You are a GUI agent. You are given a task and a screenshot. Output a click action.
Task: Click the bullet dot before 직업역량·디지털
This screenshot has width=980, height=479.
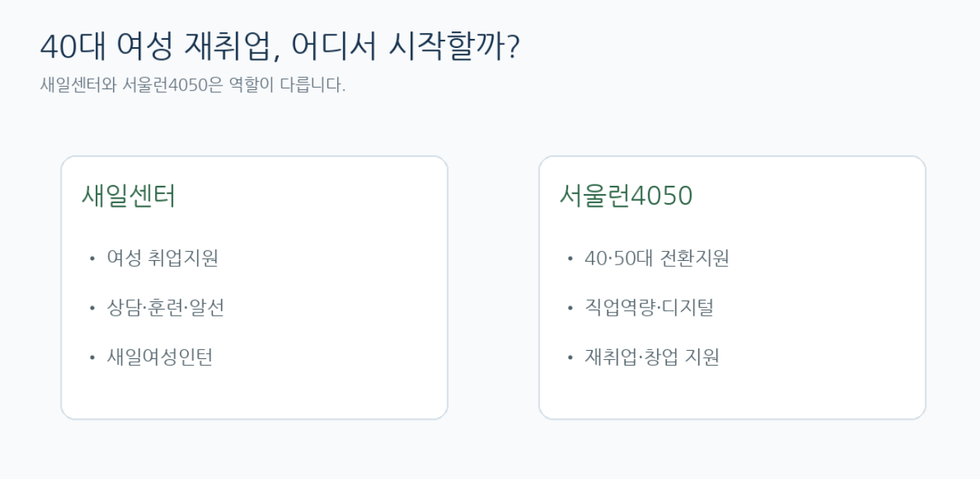[570, 308]
